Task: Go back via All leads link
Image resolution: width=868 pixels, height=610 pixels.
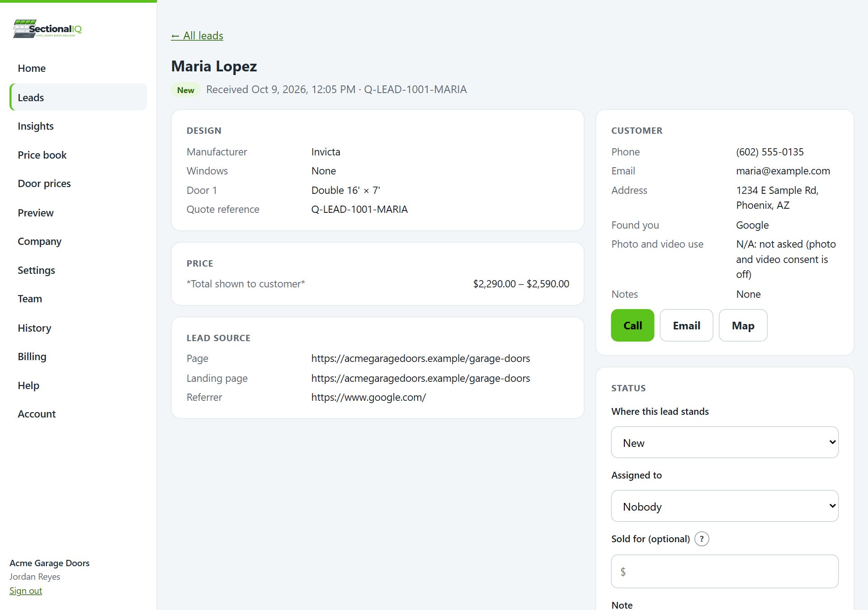Action: (x=197, y=36)
